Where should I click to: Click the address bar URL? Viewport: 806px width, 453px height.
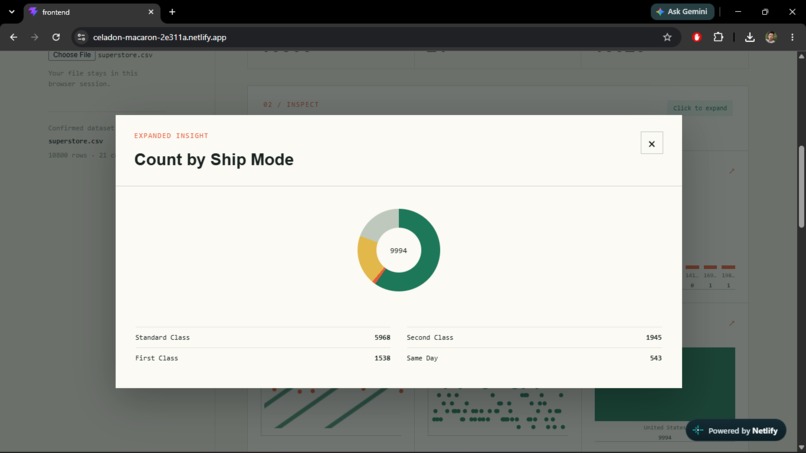[159, 37]
